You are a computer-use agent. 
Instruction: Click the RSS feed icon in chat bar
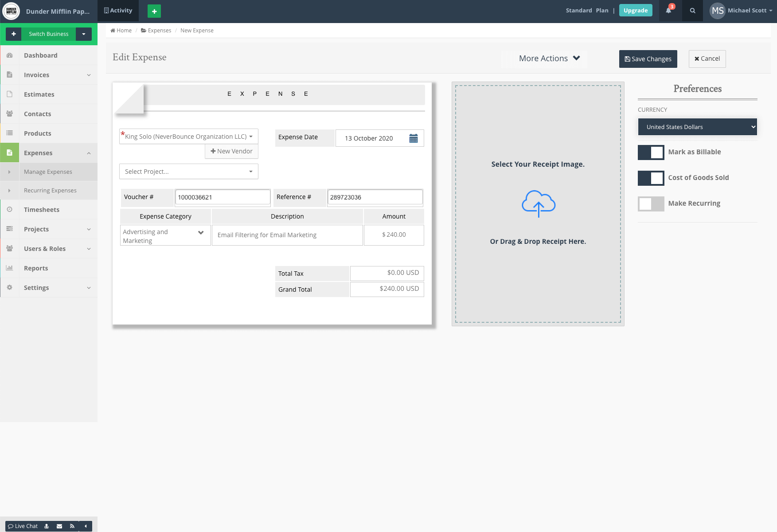click(72, 526)
